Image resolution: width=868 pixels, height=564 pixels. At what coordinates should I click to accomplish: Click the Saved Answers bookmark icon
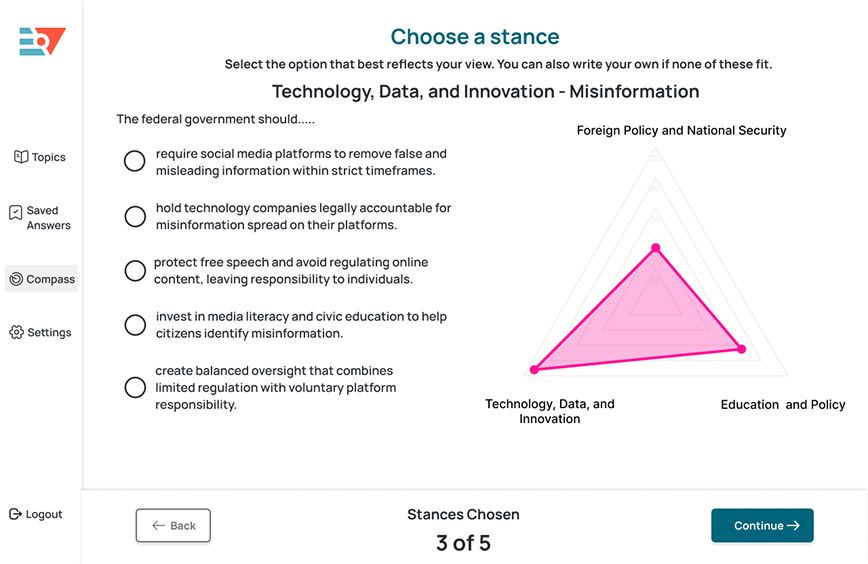(x=15, y=212)
